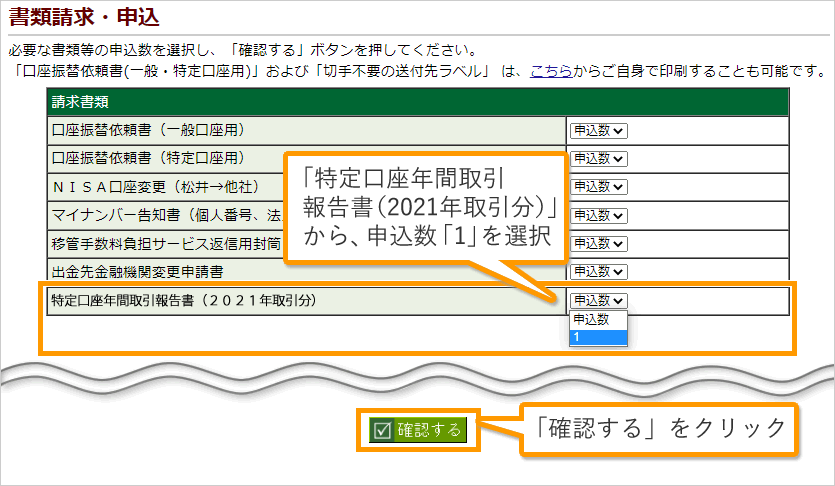Click the orange callout about selecting 申込数「1」
The image size is (835, 486).
(429, 209)
